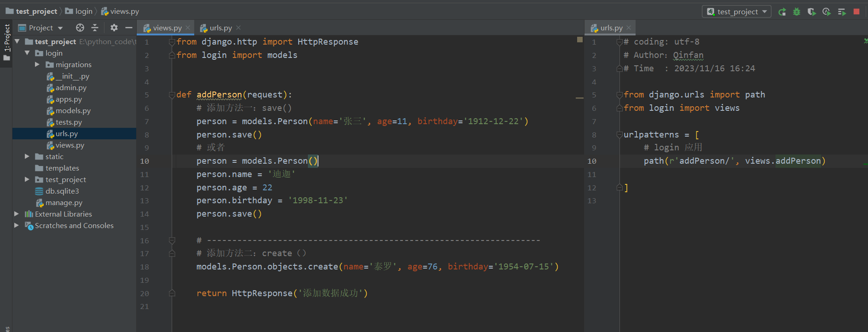Toggle the 1: Project side tab
Image resolution: width=868 pixels, height=332 pixels.
coord(6,43)
